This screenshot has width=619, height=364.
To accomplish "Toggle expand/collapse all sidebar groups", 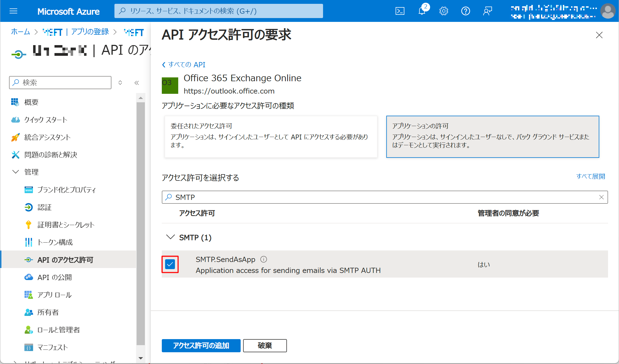I will click(x=120, y=83).
